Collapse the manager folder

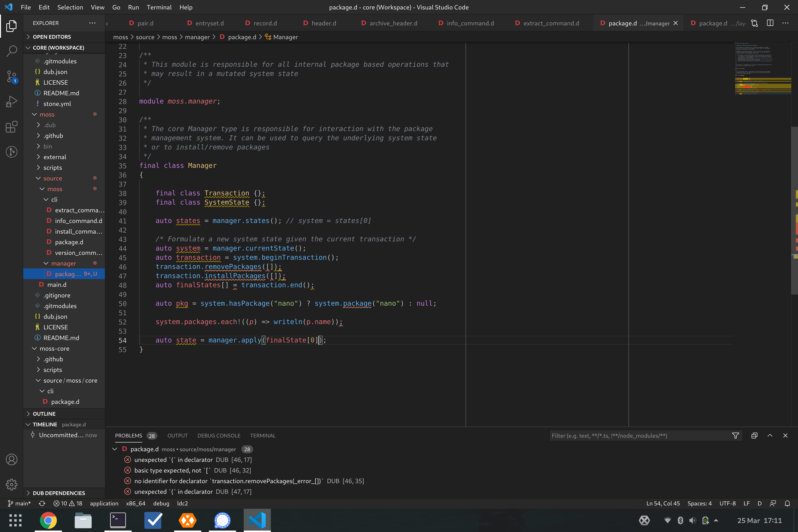click(64, 263)
